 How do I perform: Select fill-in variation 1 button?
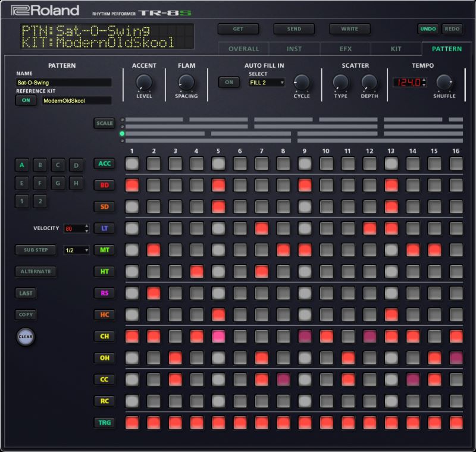[x=22, y=201]
